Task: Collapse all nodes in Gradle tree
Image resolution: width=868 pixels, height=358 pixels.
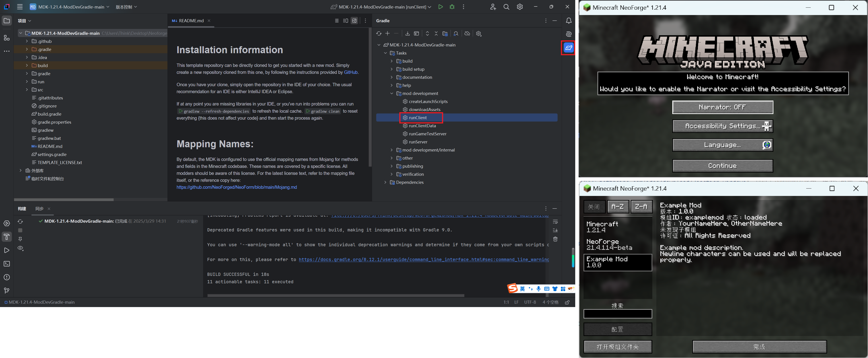Action: tap(436, 33)
